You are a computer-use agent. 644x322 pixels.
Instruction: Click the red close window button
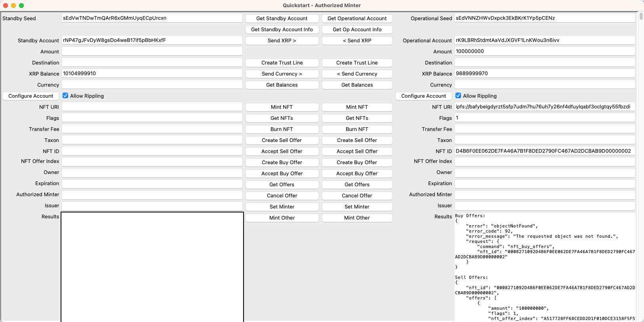[x=6, y=6]
